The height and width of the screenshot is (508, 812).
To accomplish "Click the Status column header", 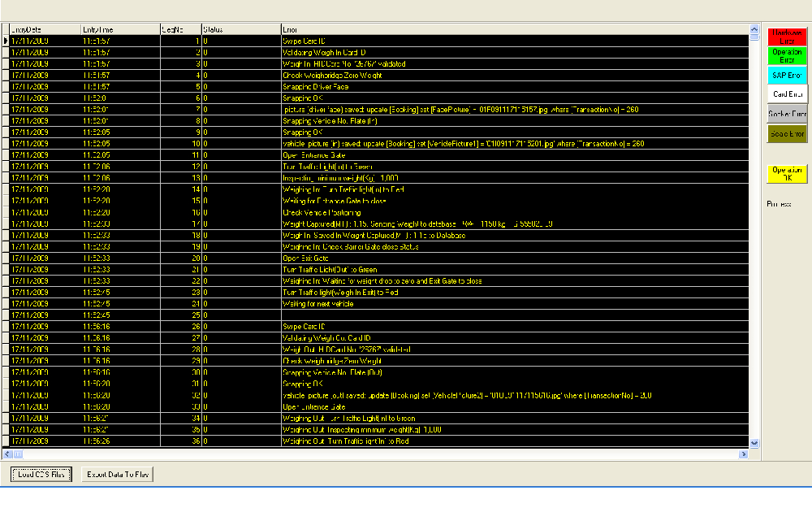I will 241,29.
